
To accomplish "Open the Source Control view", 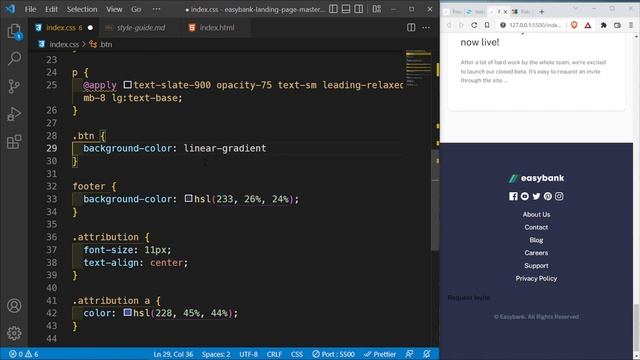I will coord(14,86).
